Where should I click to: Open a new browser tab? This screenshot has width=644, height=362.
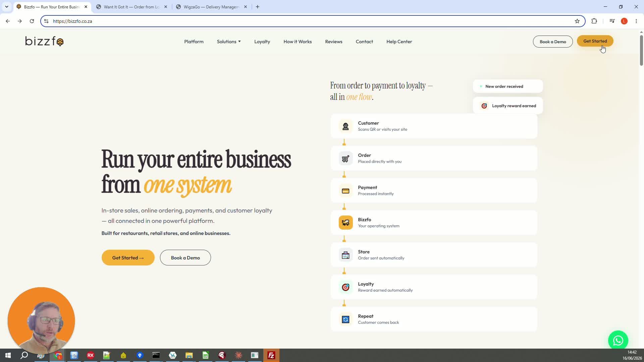point(258,7)
